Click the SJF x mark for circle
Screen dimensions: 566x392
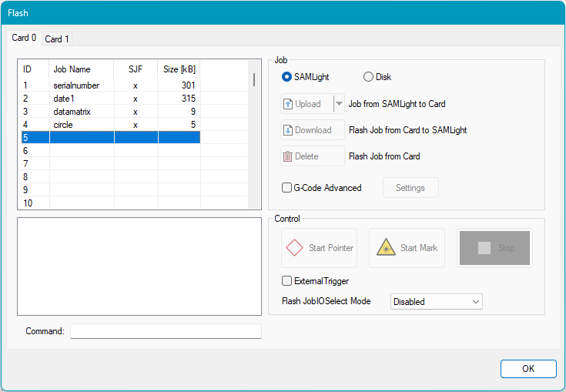tap(136, 126)
